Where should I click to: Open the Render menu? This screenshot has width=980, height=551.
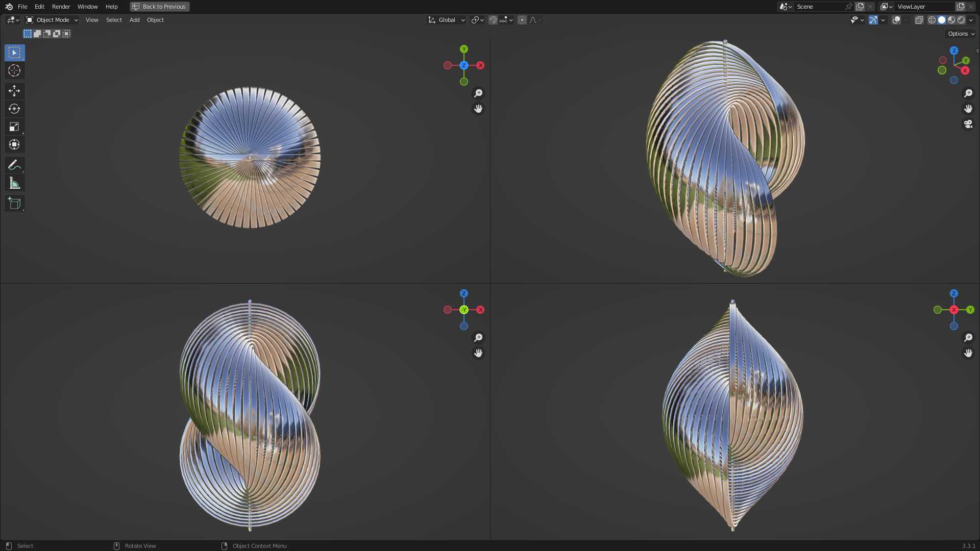61,7
